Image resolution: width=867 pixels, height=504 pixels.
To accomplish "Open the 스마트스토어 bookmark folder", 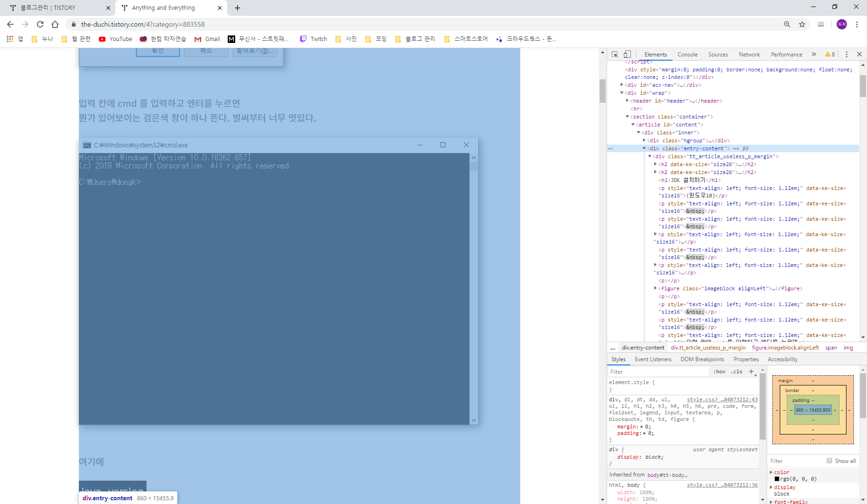I will pyautogui.click(x=466, y=39).
